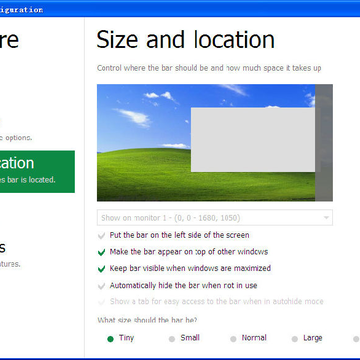Click the 'Size and location' heading
The image size is (360, 360).
(185, 40)
